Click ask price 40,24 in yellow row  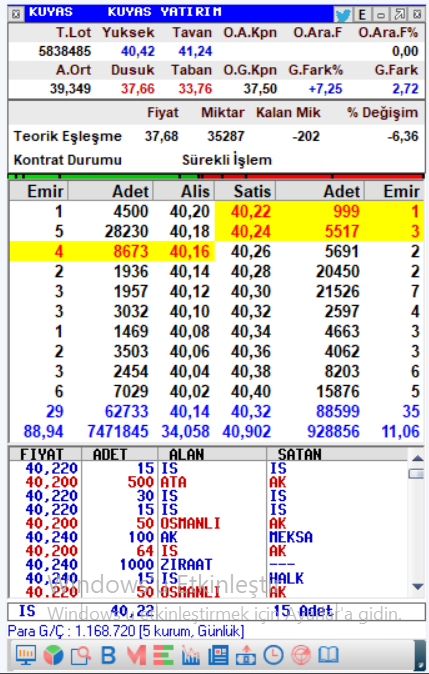click(251, 231)
